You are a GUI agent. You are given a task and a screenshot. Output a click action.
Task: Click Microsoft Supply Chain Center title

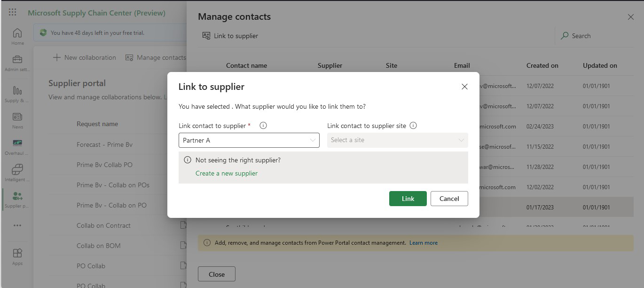point(96,13)
